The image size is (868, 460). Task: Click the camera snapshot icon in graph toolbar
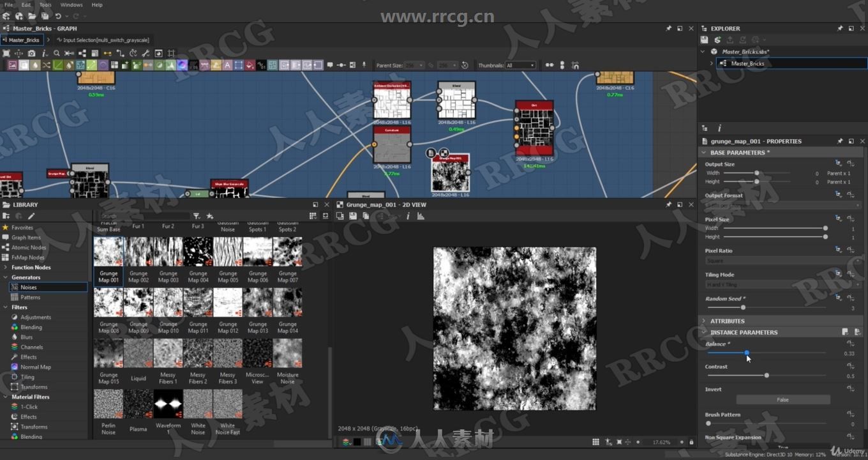click(x=31, y=53)
